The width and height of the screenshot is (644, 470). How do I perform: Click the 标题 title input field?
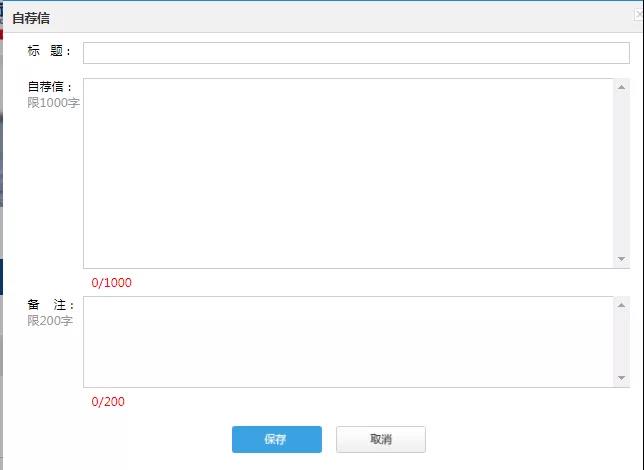coord(356,53)
